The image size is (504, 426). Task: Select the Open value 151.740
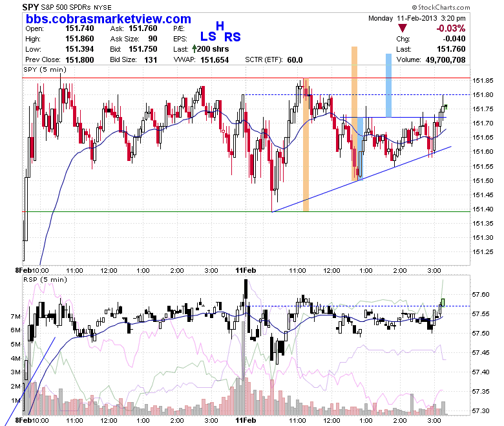click(x=79, y=28)
